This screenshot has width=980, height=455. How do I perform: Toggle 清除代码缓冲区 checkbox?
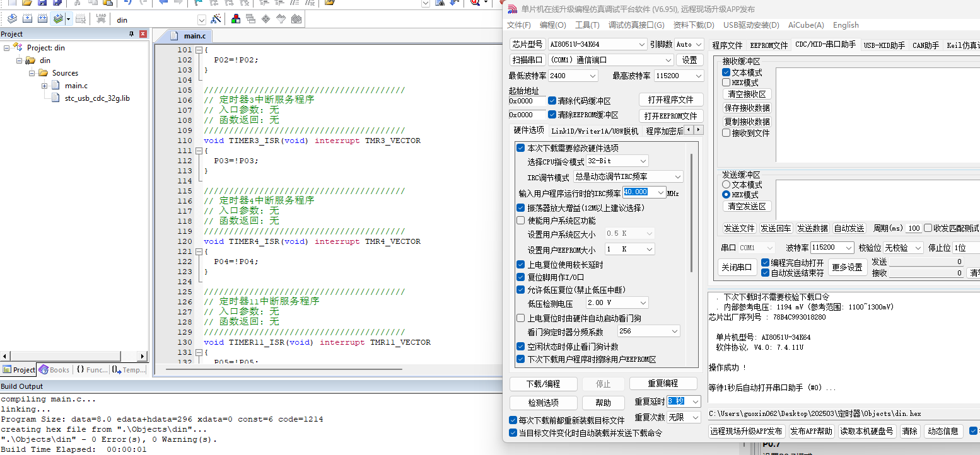pos(552,101)
